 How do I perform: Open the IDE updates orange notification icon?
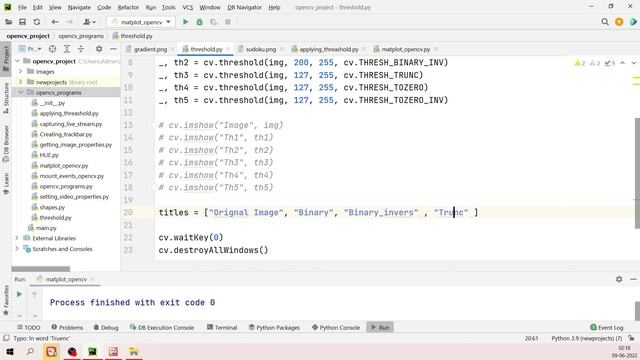(x=619, y=22)
